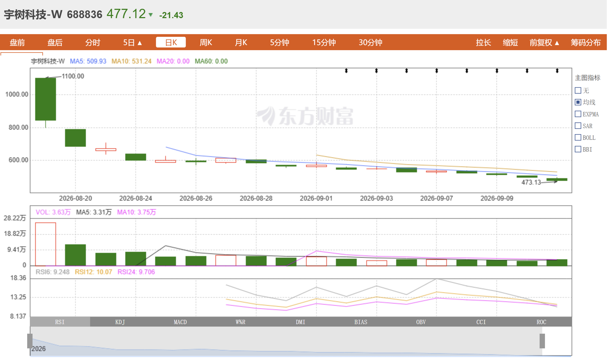Select the 月K monthly candlestick tab
This screenshot has width=610, height=364.
[x=241, y=42]
